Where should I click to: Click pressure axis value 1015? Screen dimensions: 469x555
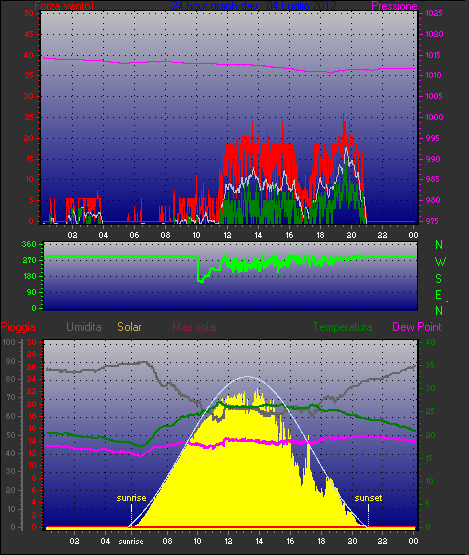tap(434, 55)
